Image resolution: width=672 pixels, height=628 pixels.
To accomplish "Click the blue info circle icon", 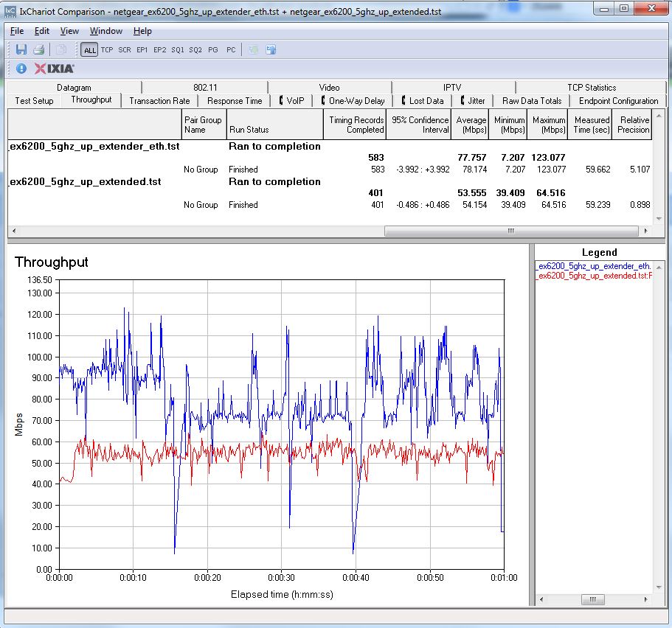I will [x=21, y=69].
